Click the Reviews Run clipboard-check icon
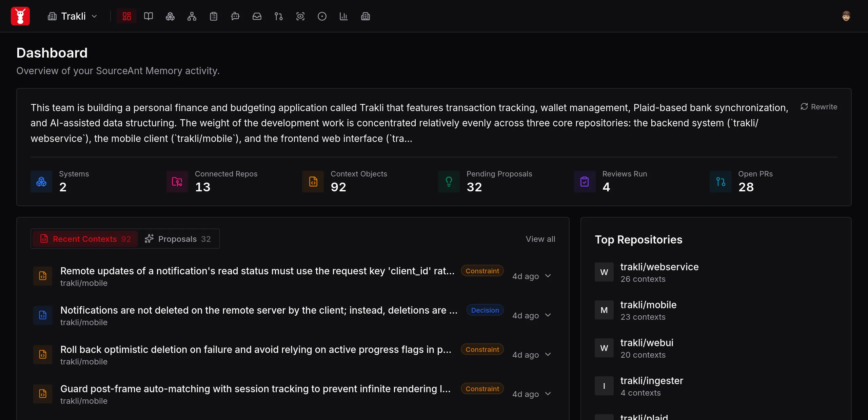 [585, 182]
